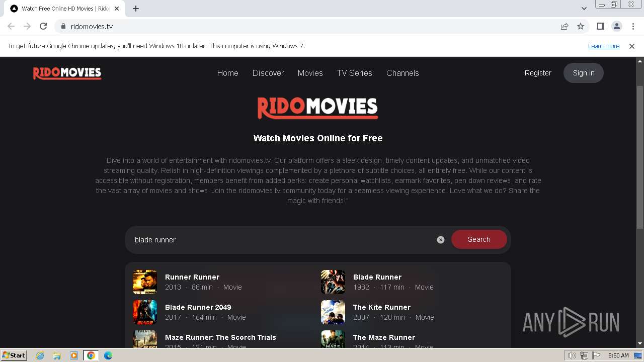644x362 pixels.
Task: Open the Channels menu item
Action: [x=403, y=73]
